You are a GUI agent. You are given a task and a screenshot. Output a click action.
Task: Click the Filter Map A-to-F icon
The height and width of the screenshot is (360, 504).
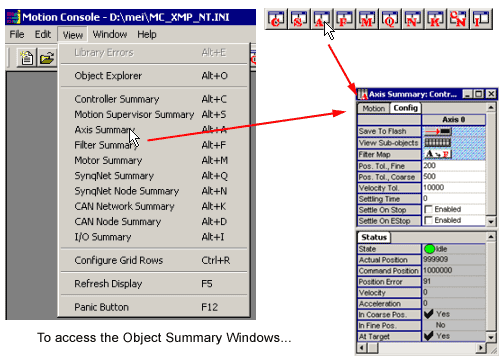coord(438,154)
